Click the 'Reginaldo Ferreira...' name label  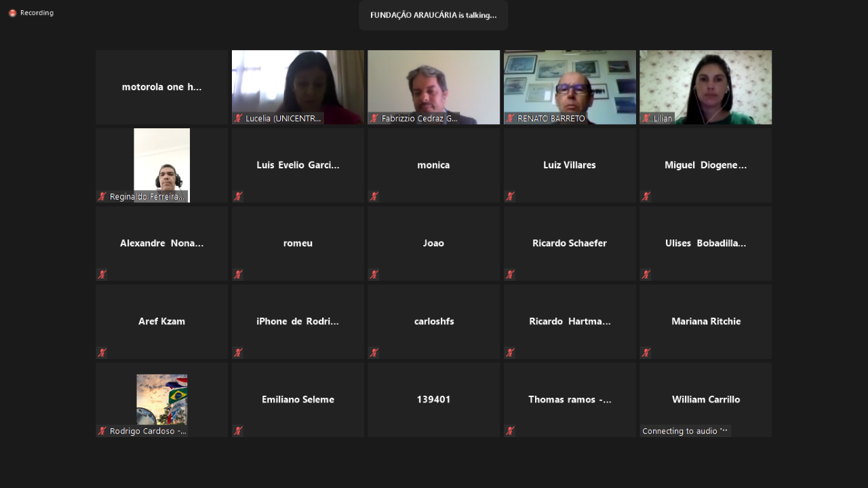[x=147, y=196]
